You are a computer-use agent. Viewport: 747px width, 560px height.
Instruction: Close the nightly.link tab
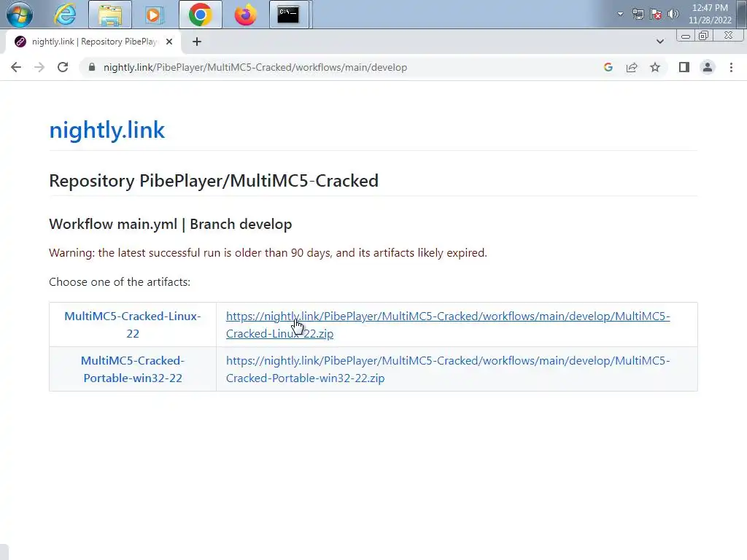click(x=169, y=42)
